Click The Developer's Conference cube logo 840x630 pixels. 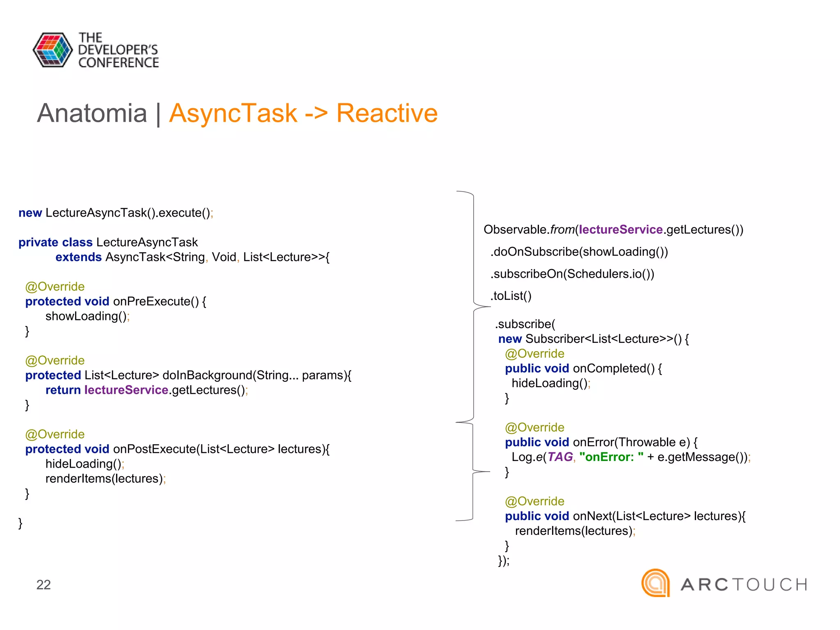[x=53, y=50]
